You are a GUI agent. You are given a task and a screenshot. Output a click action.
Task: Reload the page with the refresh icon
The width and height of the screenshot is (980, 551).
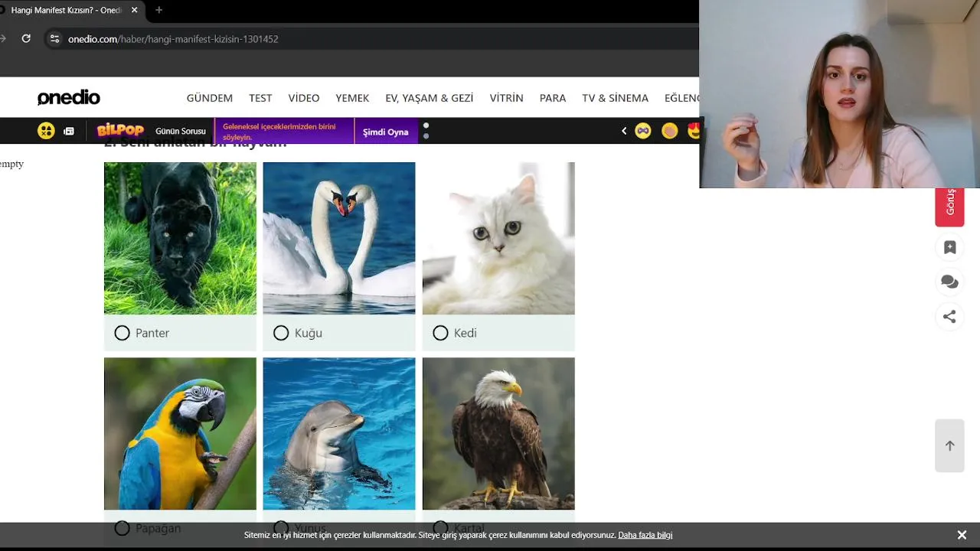pyautogui.click(x=26, y=38)
